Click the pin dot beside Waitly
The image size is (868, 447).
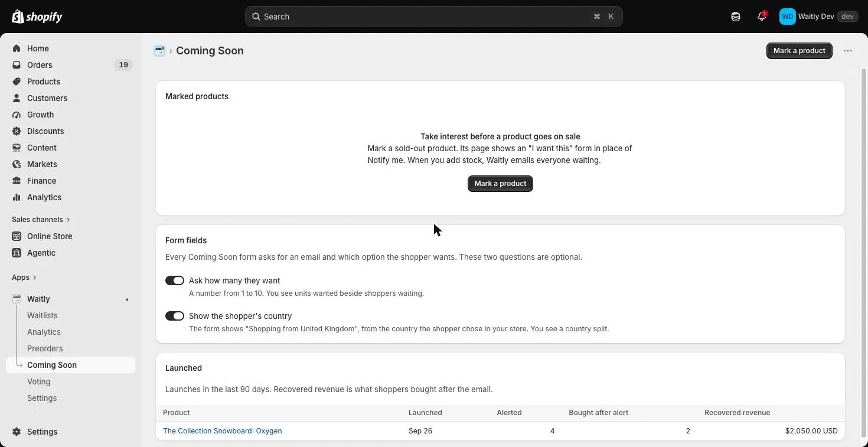coord(127,299)
